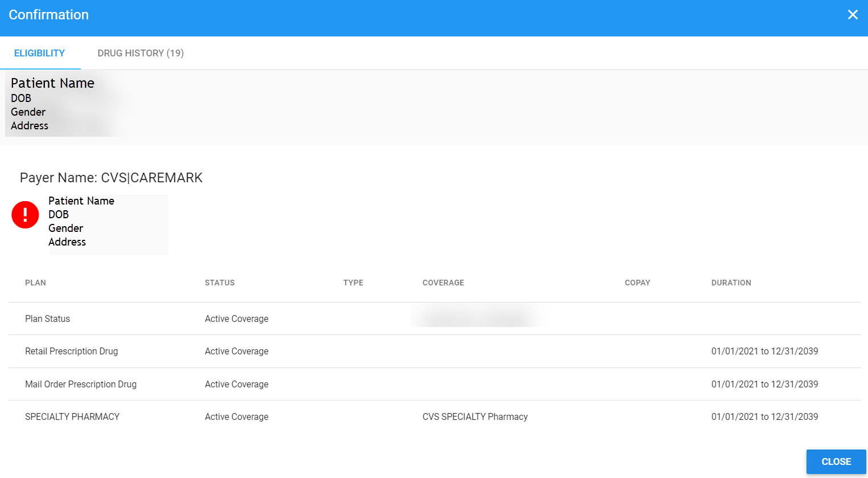Select the Retail Prescription Drug plan cell
Screen dimensions: 868x478
[x=71, y=351]
